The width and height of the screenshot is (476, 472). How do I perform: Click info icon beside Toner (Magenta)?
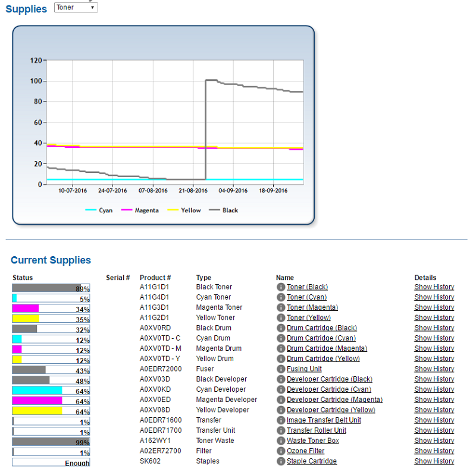coord(281,307)
